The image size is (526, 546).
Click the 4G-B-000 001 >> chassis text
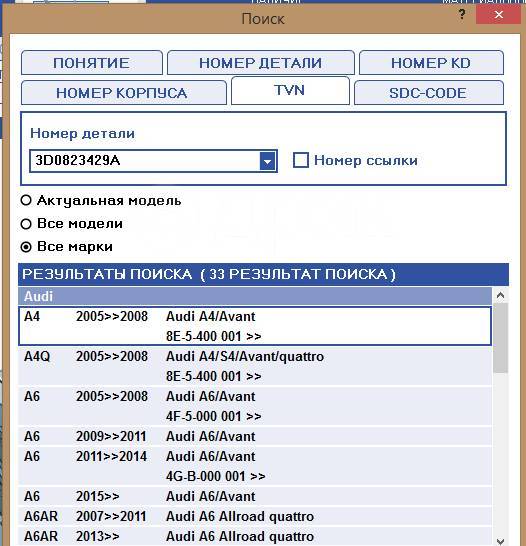[215, 476]
